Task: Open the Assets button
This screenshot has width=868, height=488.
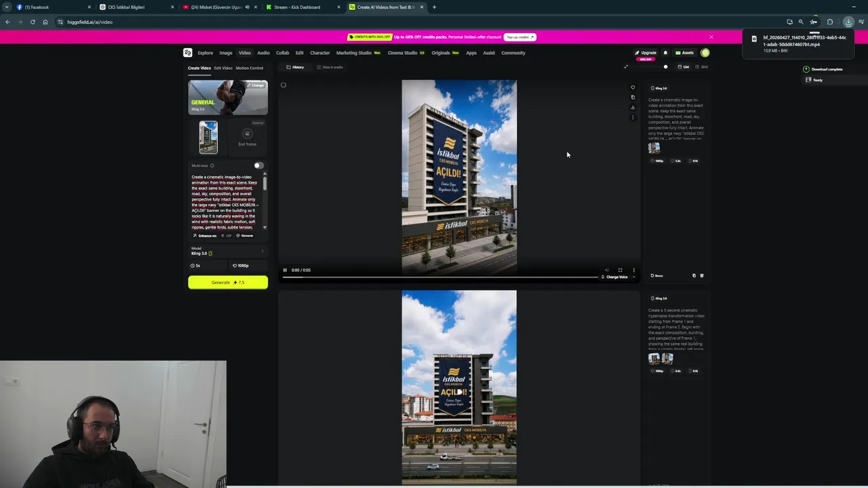Action: coord(685,53)
